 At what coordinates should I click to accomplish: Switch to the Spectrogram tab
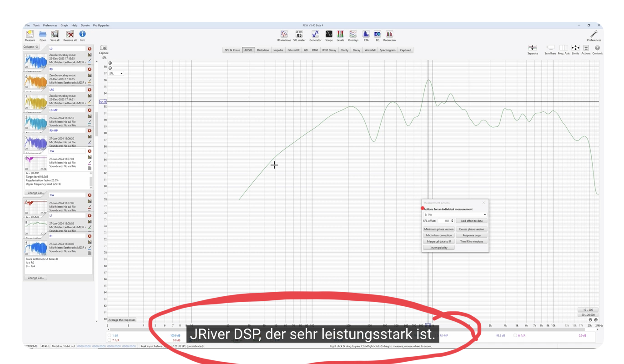pos(388,50)
